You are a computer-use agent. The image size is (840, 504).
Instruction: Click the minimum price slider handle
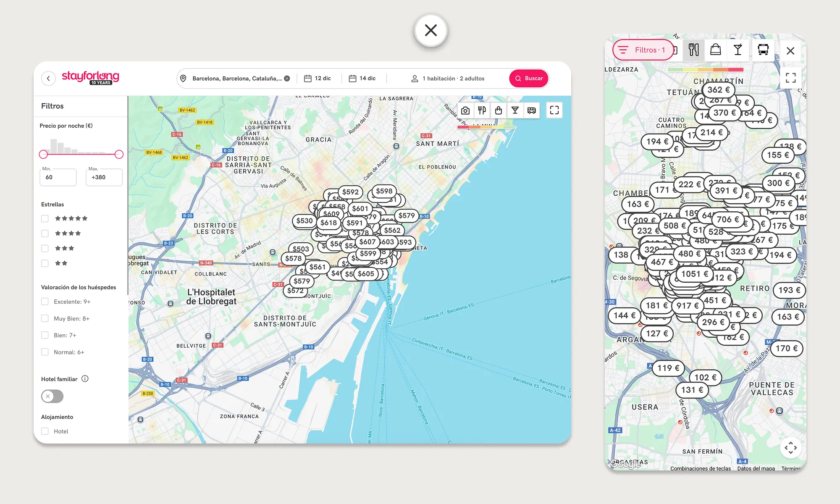point(43,154)
